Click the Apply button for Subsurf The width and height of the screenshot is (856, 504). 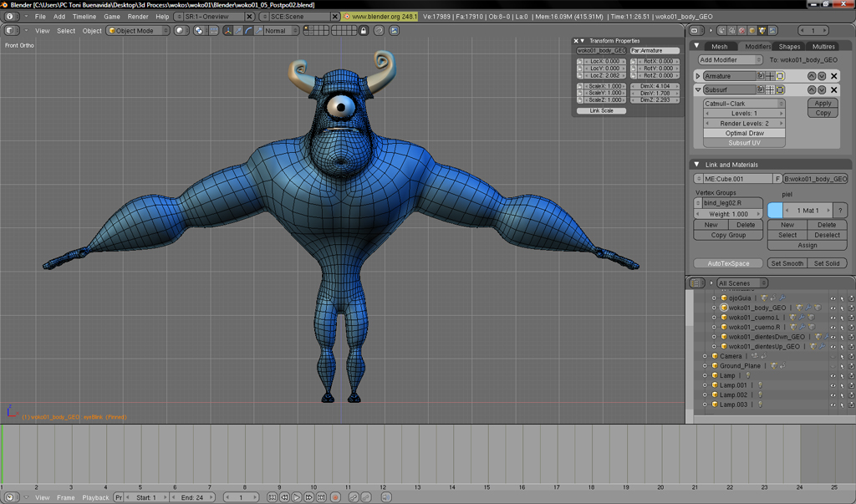(823, 103)
